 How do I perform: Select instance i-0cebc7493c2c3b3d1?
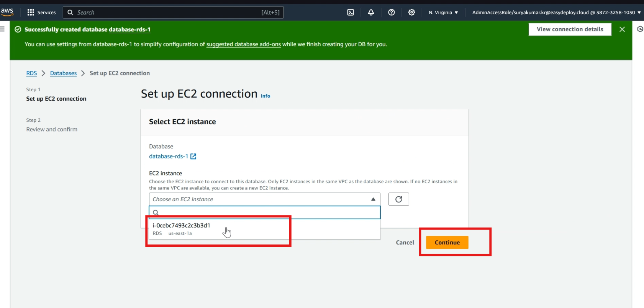(x=264, y=229)
